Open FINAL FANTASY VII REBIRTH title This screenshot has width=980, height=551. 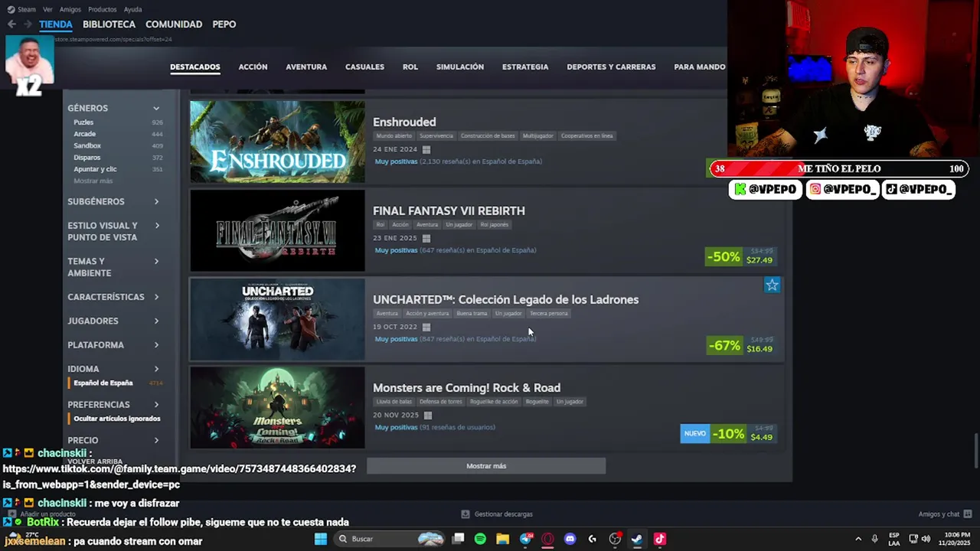point(449,210)
